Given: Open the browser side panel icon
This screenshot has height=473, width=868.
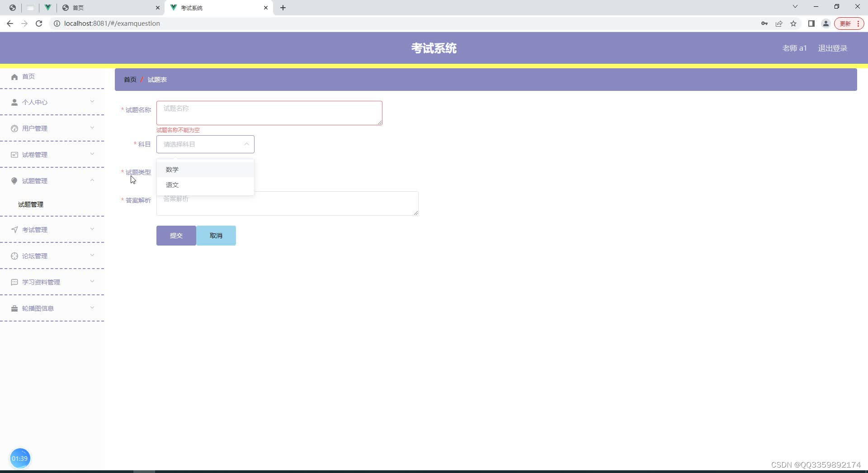Looking at the screenshot, I should pyautogui.click(x=811, y=24).
